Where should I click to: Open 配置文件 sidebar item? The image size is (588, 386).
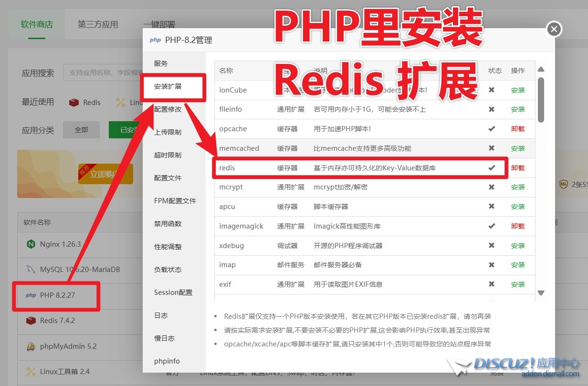tap(168, 178)
